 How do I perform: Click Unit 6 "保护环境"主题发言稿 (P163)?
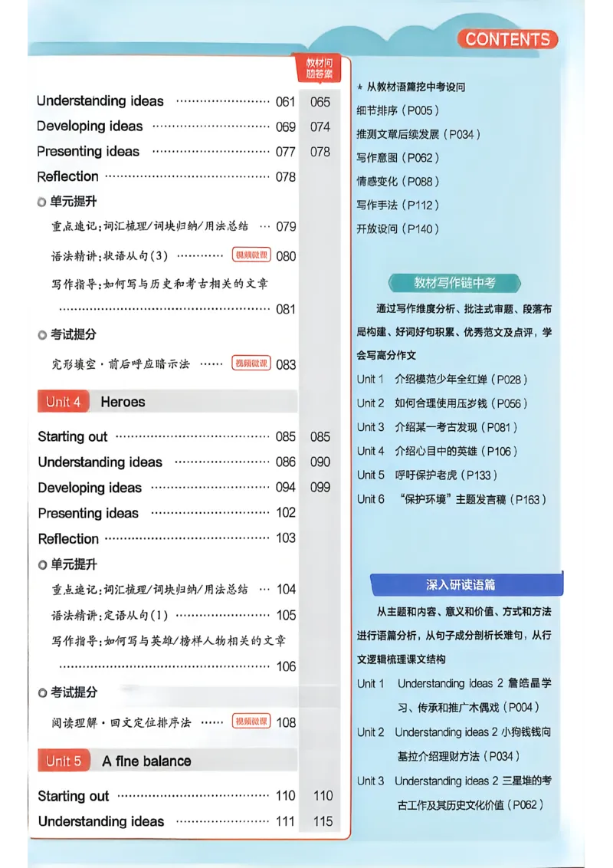451,499
